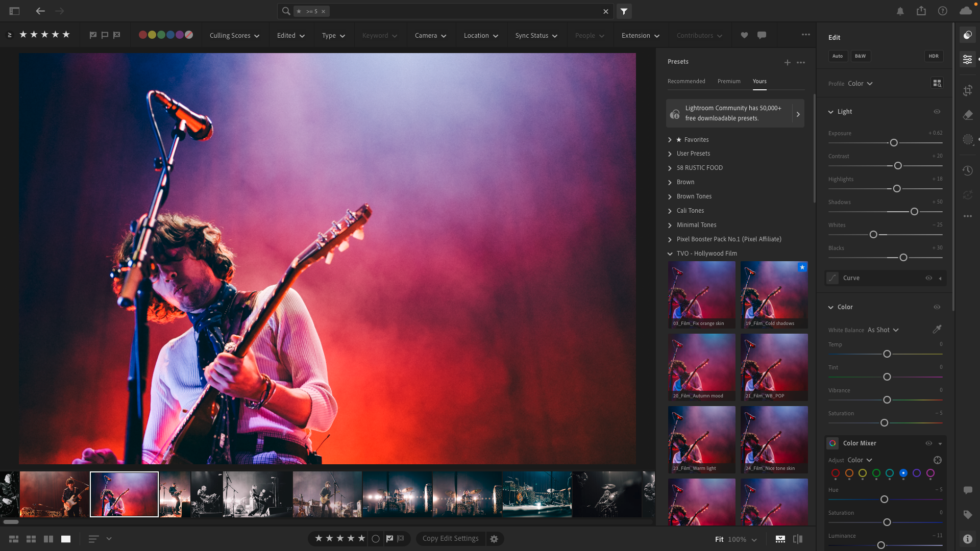Screen dimensions: 980x551
Task: Open the Camera filter dropdown
Action: tap(430, 36)
